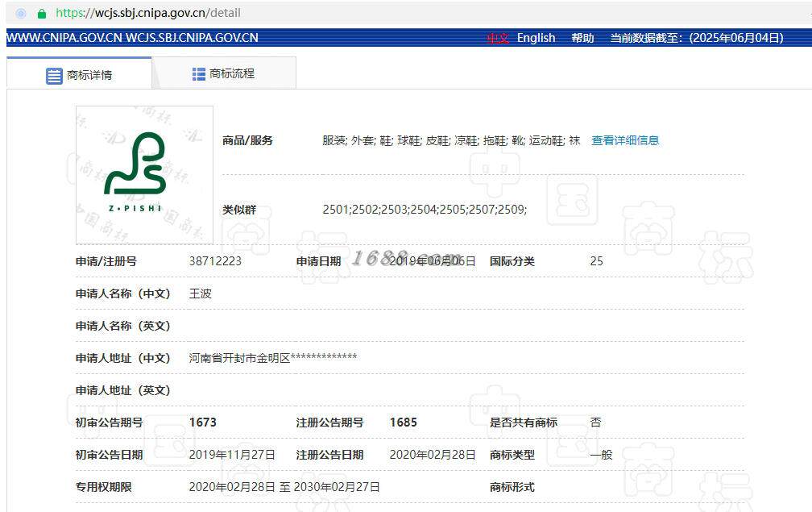Select goods list starting 服装; 外套
812x512 pixels.
coord(451,140)
